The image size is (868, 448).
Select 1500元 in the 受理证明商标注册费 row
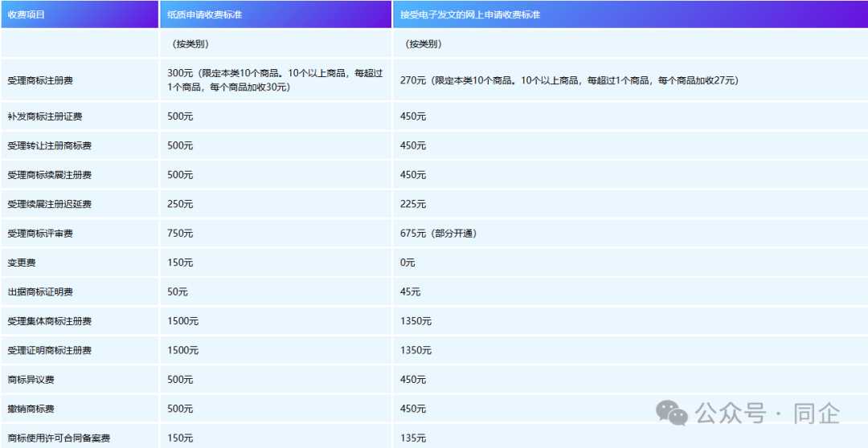(183, 351)
